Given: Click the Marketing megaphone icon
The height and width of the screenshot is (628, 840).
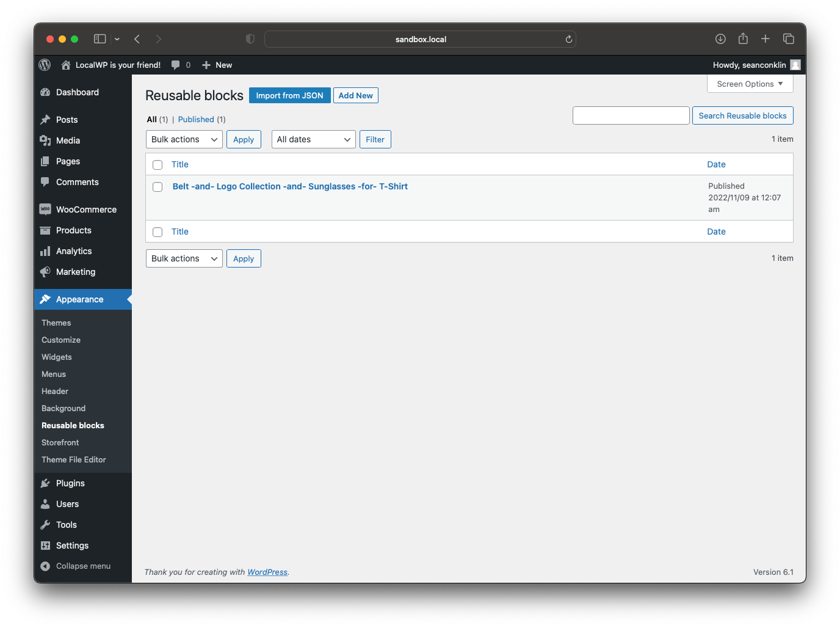Looking at the screenshot, I should [x=45, y=272].
